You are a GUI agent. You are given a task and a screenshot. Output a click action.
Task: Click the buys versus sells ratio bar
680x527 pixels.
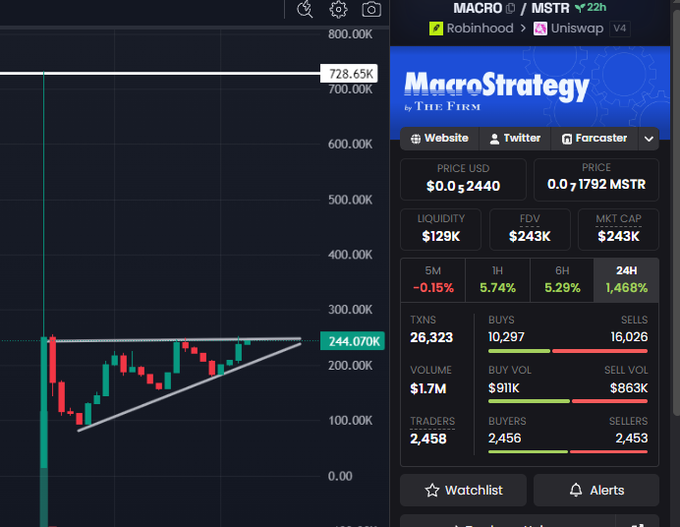click(x=568, y=351)
